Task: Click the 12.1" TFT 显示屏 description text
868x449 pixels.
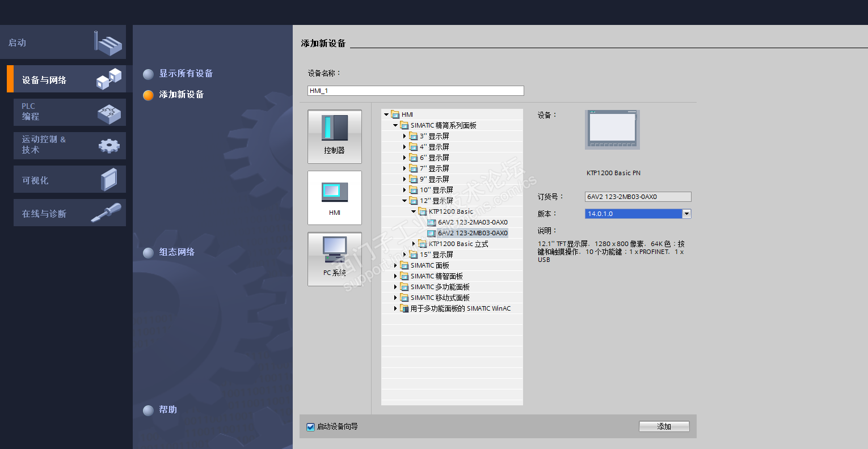Action: point(612,252)
